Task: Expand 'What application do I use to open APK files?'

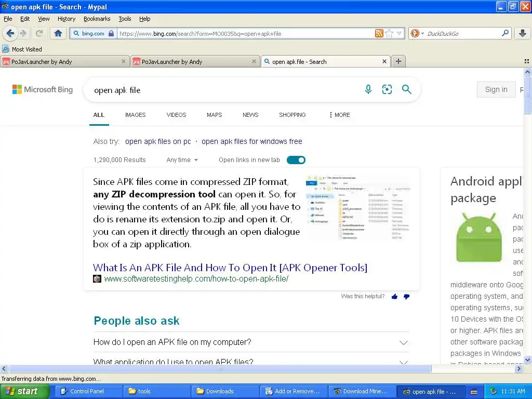Action: point(251,362)
